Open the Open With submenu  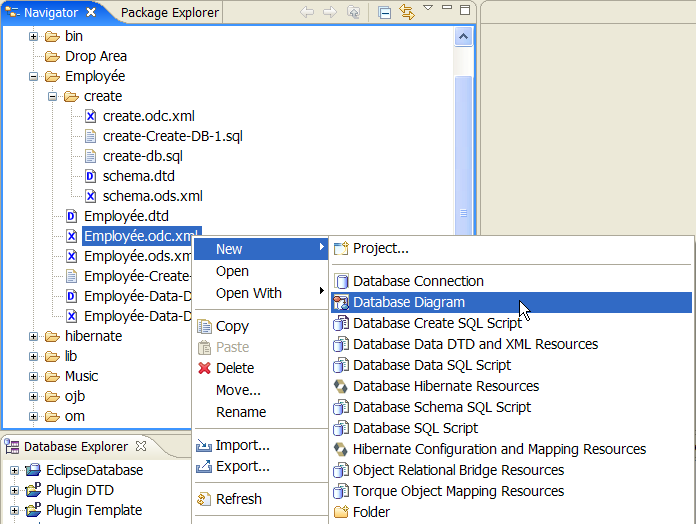tap(261, 293)
